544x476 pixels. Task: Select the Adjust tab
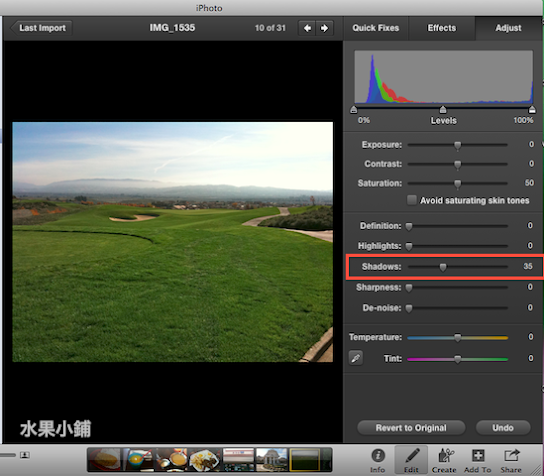coord(508,28)
